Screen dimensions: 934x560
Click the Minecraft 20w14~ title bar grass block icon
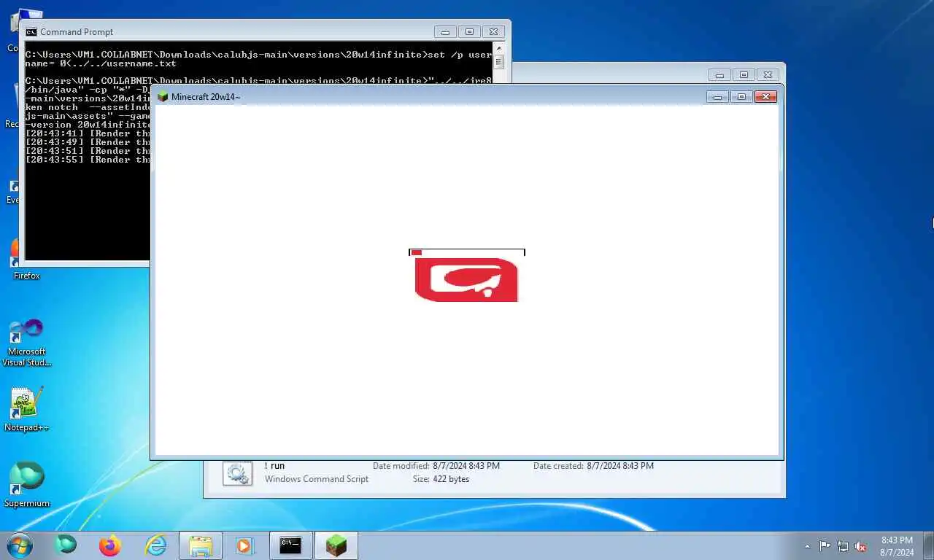(163, 97)
